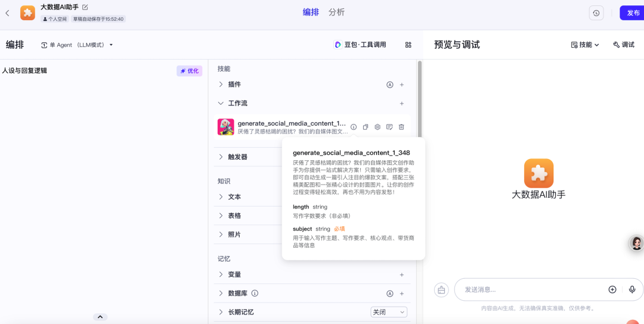Click the grid layout icon
Viewport: 644px width, 324px height.
[408, 45]
